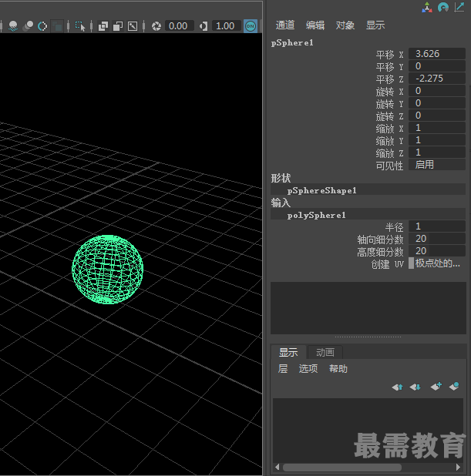Open the 编辑 menu
This screenshot has width=471, height=476.
(315, 25)
